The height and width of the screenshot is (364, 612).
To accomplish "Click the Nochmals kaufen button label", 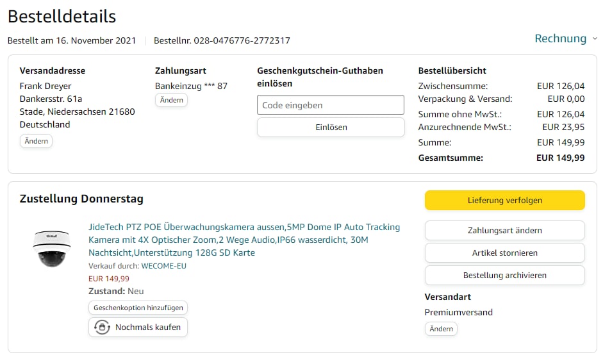I will click(147, 327).
